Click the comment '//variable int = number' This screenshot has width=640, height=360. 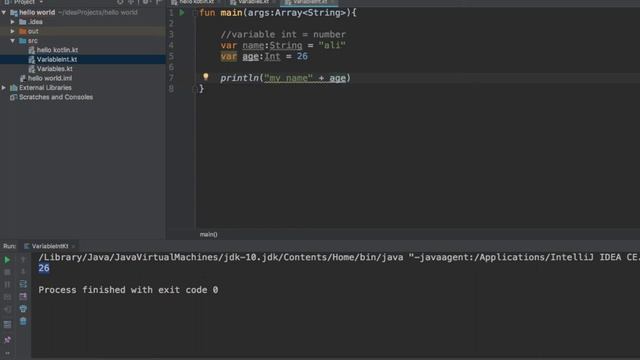click(283, 35)
